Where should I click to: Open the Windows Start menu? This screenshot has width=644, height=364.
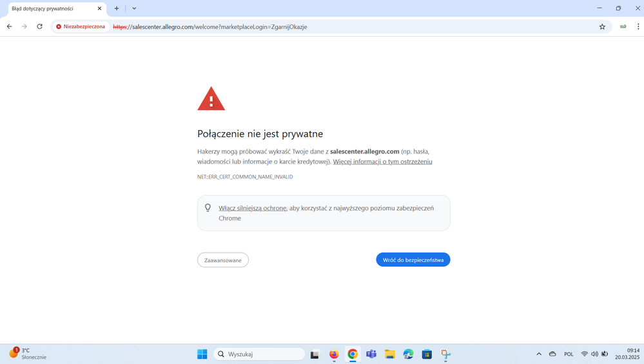(x=202, y=354)
